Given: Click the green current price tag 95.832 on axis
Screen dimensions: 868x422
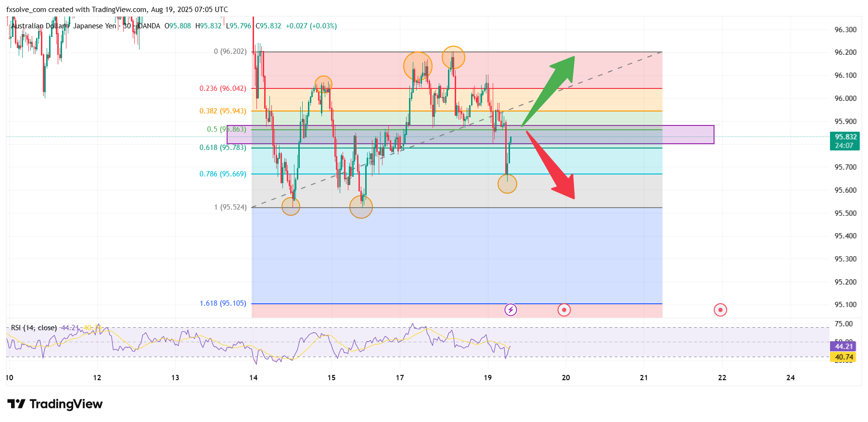Looking at the screenshot, I should (x=845, y=137).
